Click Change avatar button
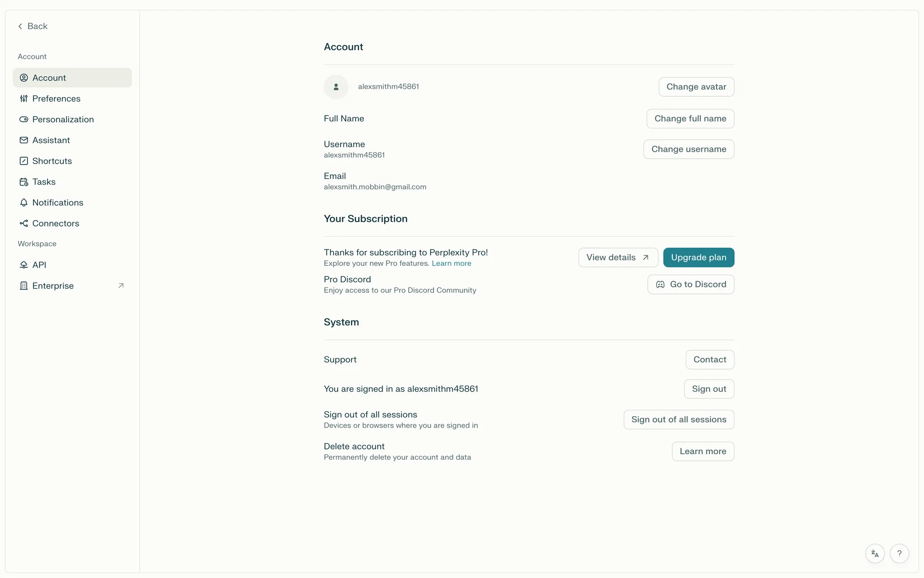924x578 pixels. [x=696, y=87]
